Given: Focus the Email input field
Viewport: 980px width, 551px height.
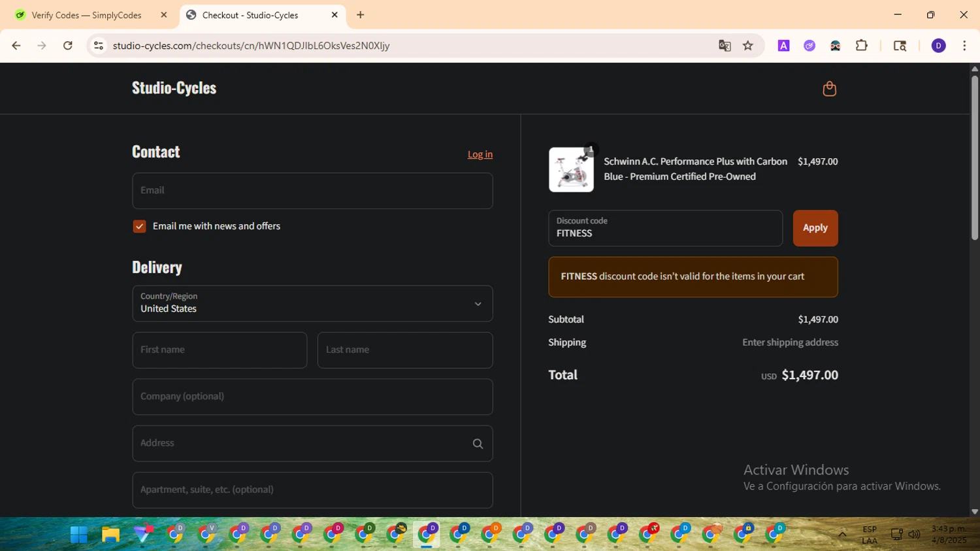Looking at the screenshot, I should (x=312, y=191).
